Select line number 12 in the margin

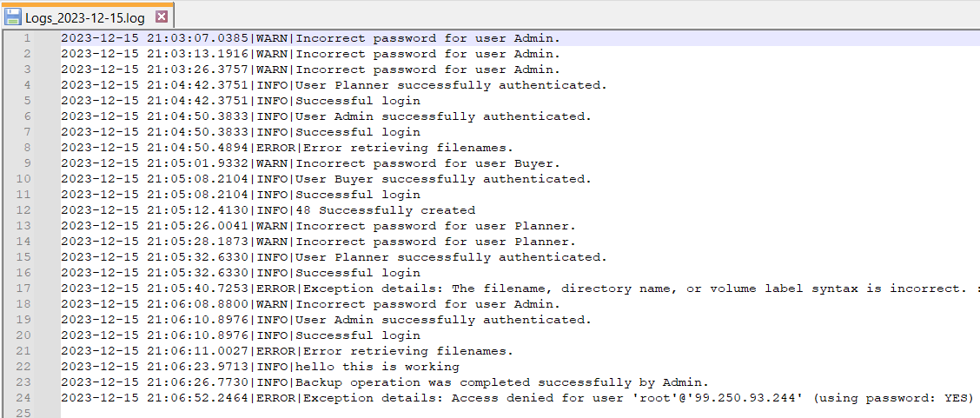click(x=24, y=210)
